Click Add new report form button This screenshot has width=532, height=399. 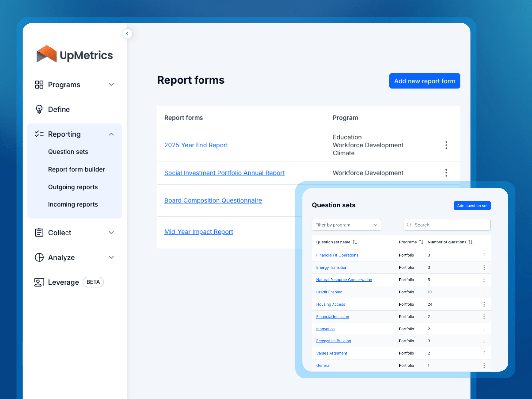[x=424, y=81]
